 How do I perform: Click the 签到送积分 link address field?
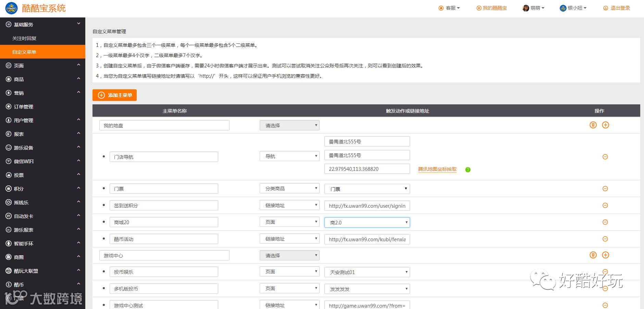[367, 206]
